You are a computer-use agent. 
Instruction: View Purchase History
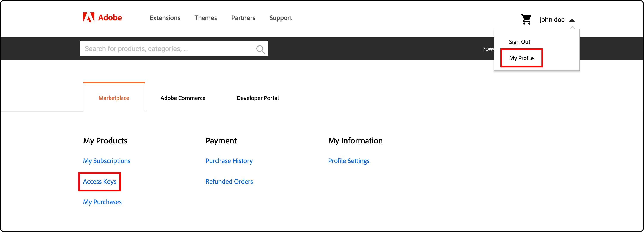[x=229, y=161]
